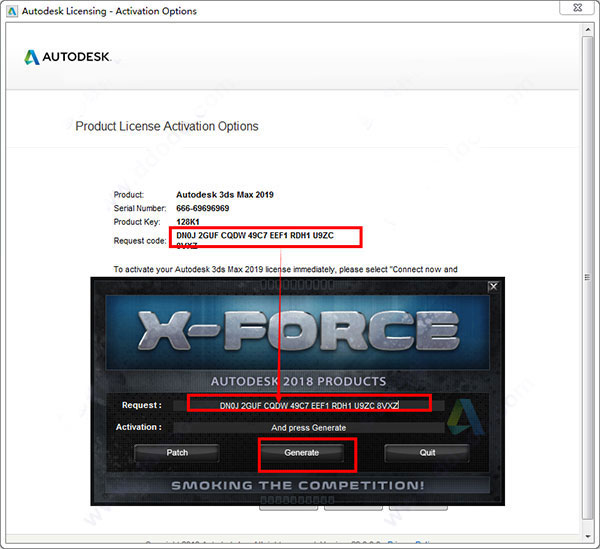Click the scrollbar down arrow in Autodesk window
Viewport: 600px width, 549px height.
click(x=588, y=537)
